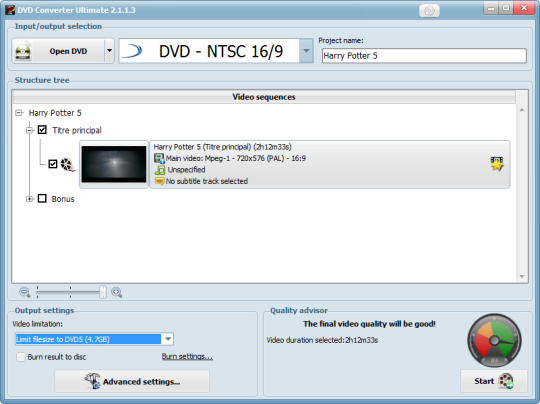Click the subtitle track icon
Viewport: 540px width, 404px height.
coord(159,181)
